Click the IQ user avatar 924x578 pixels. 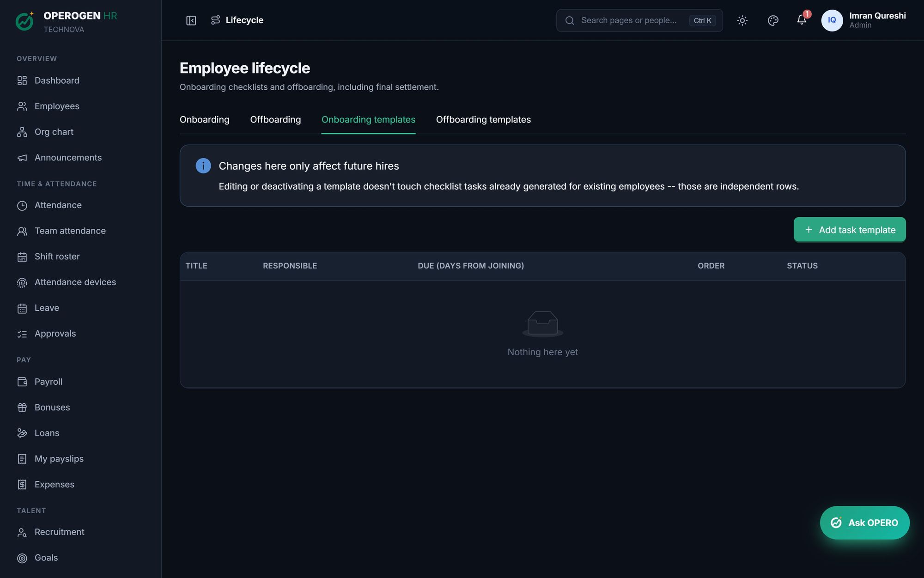(832, 20)
